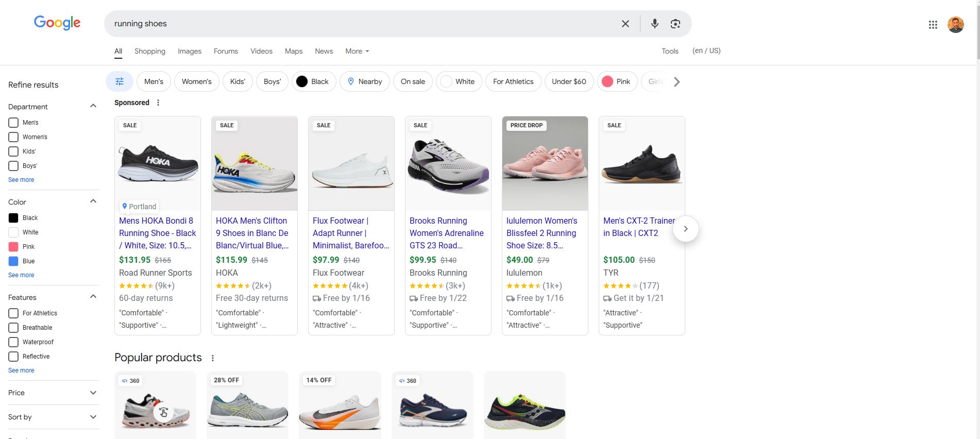Collapse the Color section
Image resolution: width=980 pixels, height=439 pixels.
point(93,201)
